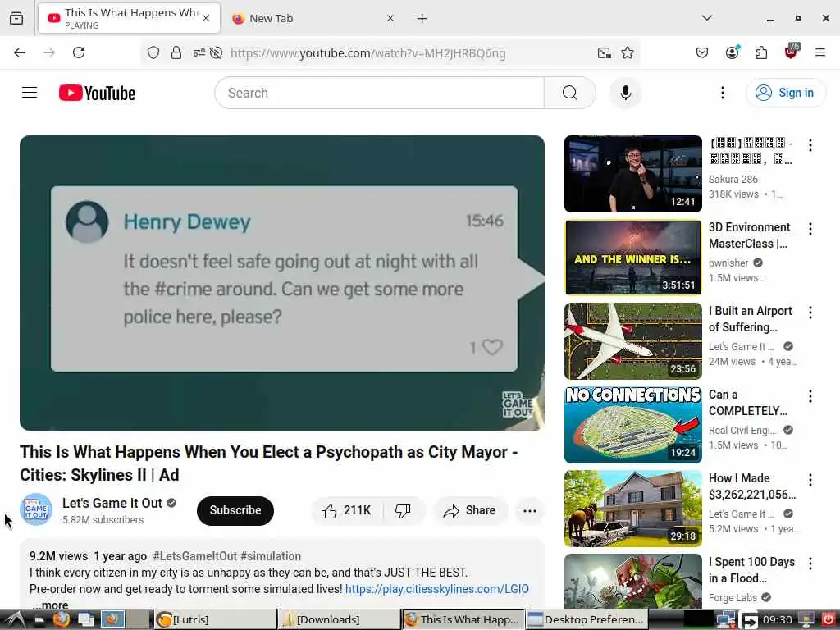This screenshot has height=630, width=840.
Task: Open options for How I Made video
Action: pos(810,479)
